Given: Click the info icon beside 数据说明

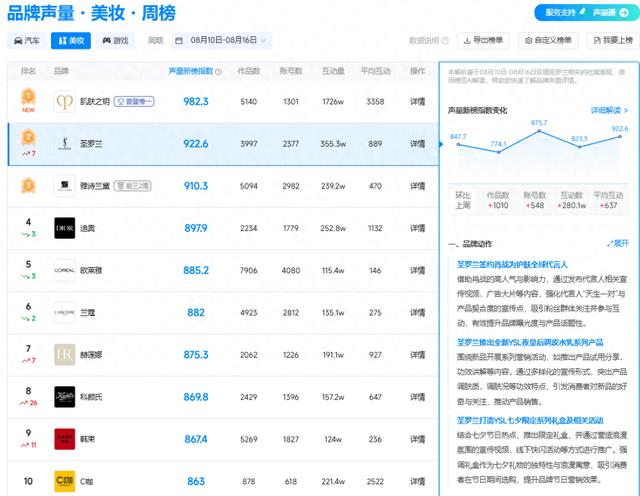Looking at the screenshot, I should coord(446,41).
